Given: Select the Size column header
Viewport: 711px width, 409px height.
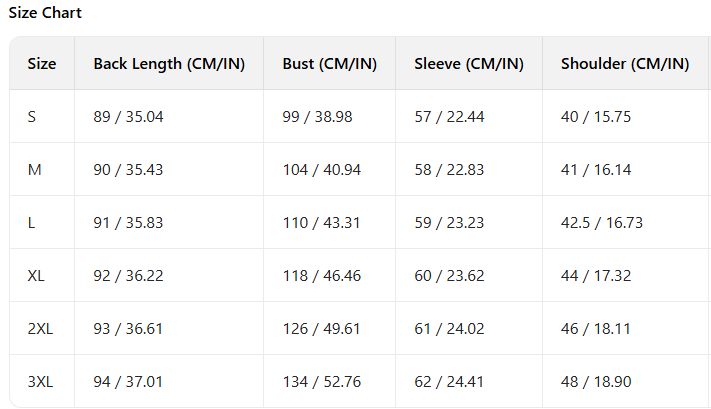Looking at the screenshot, I should pos(42,63).
